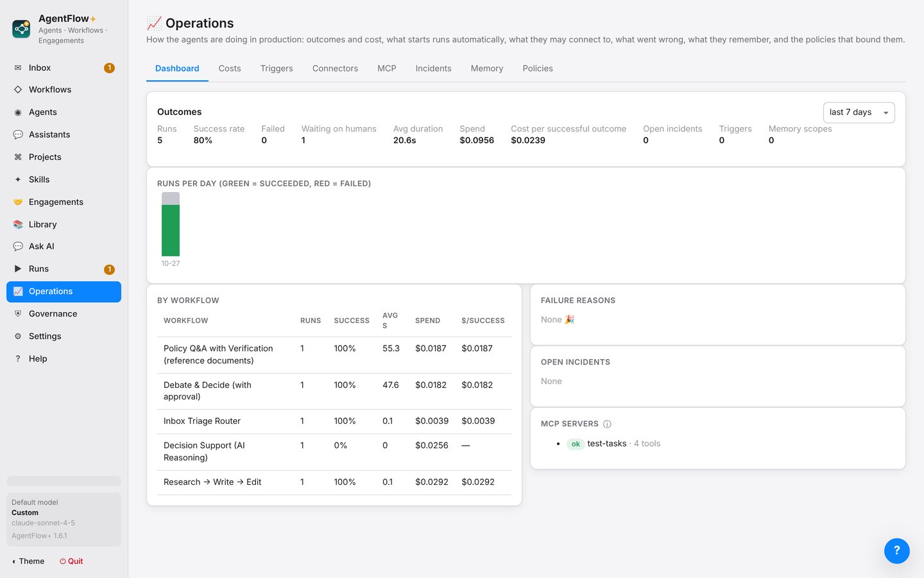This screenshot has width=924, height=578.
Task: Click the Quit button
Action: 71,561
